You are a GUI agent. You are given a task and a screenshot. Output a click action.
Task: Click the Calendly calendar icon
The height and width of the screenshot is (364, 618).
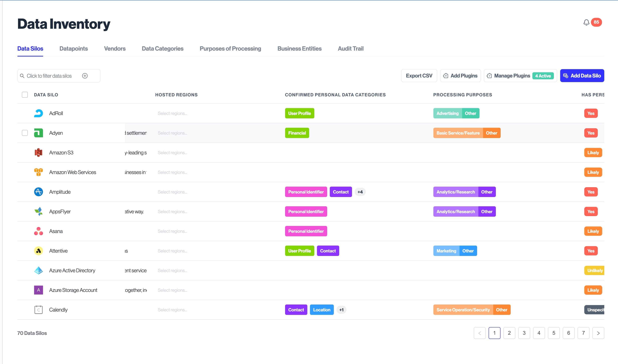click(39, 310)
